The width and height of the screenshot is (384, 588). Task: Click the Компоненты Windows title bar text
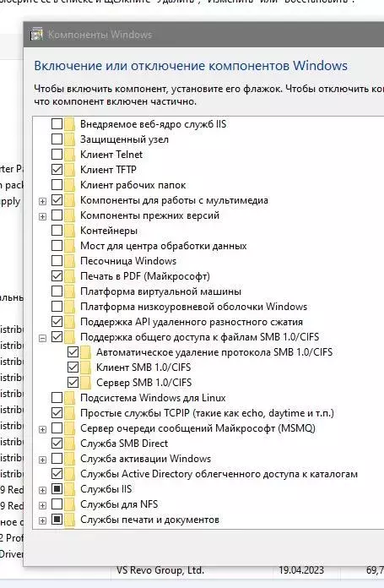click(100, 35)
